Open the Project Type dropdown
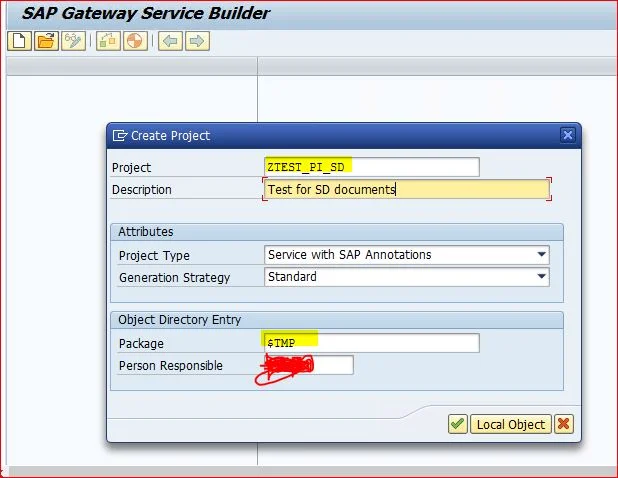 [x=542, y=255]
